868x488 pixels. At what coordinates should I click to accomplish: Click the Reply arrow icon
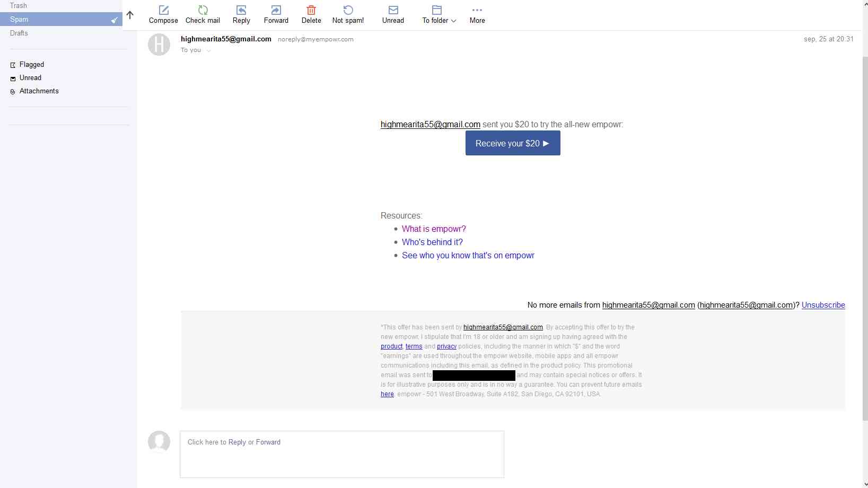(x=241, y=10)
